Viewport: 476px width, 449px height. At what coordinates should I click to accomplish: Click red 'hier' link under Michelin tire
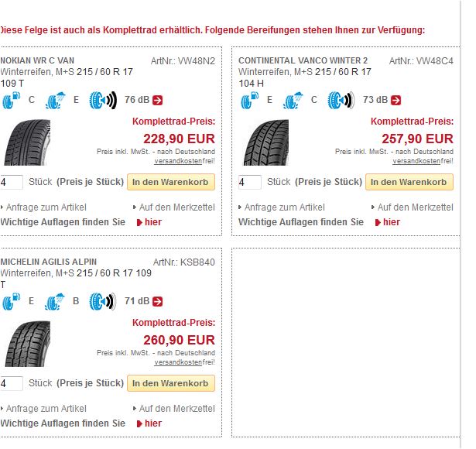[x=152, y=423]
